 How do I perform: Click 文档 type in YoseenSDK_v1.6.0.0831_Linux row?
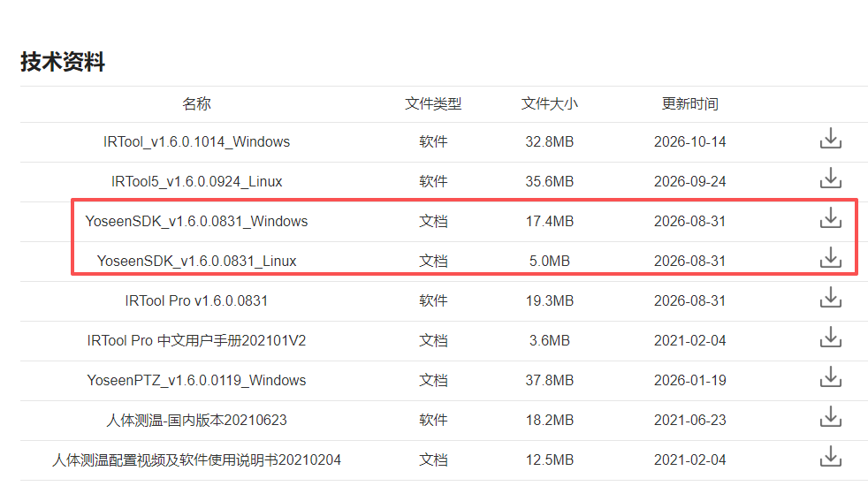pos(433,262)
